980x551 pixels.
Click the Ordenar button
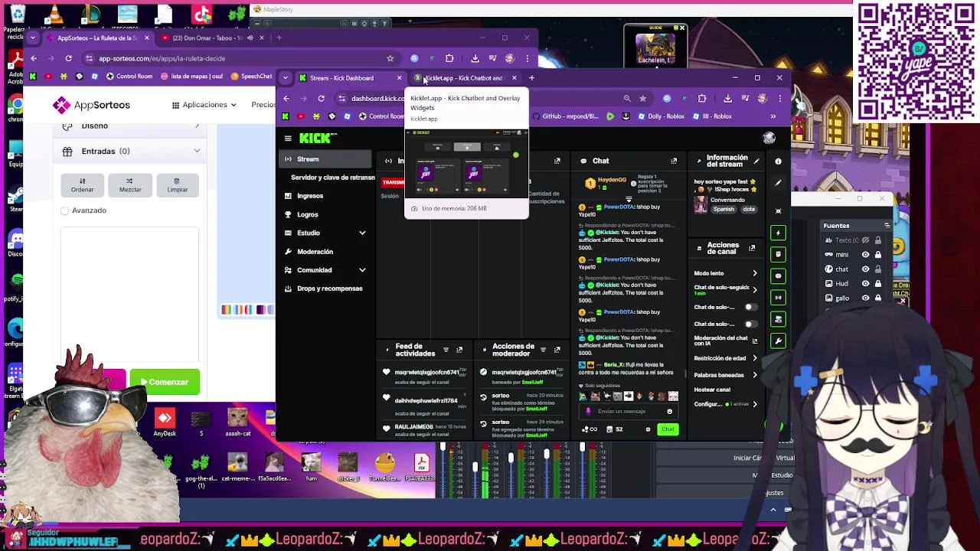pyautogui.click(x=83, y=185)
